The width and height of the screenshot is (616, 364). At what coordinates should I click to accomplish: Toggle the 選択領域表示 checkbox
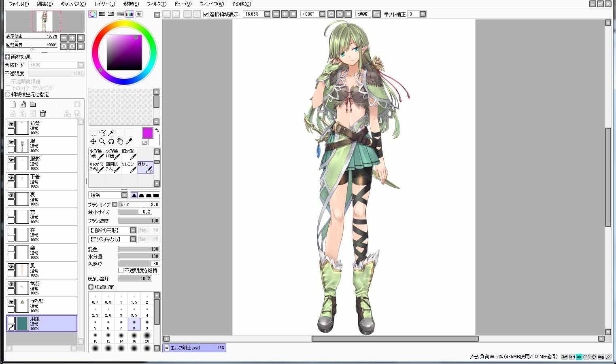coord(206,14)
